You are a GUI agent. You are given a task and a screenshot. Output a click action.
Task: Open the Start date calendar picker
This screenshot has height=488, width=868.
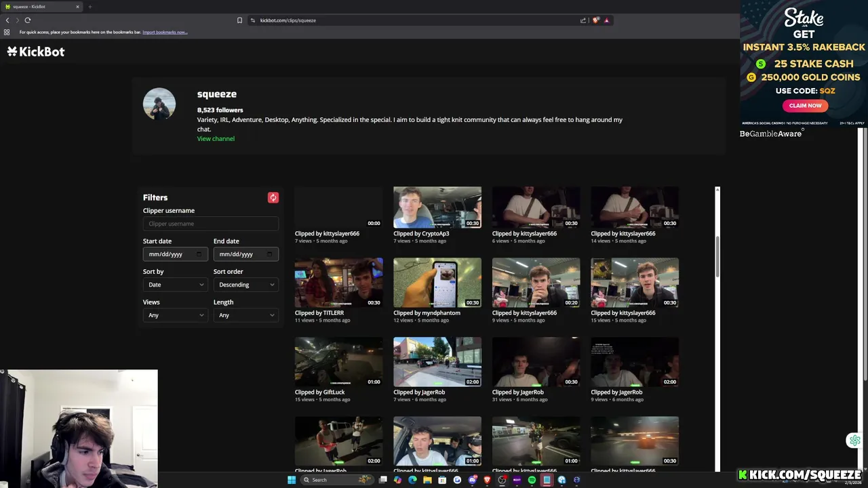[199, 254]
